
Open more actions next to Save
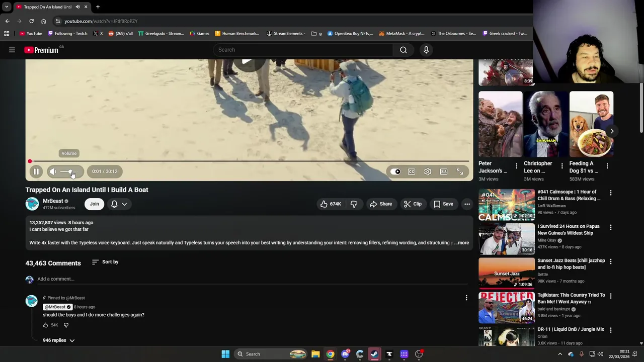[467, 204]
